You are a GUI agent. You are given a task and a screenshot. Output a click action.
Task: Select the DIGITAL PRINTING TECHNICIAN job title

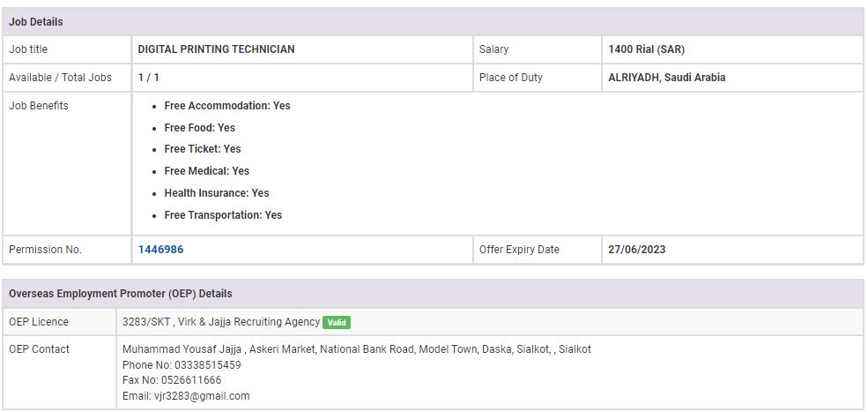[x=216, y=49]
